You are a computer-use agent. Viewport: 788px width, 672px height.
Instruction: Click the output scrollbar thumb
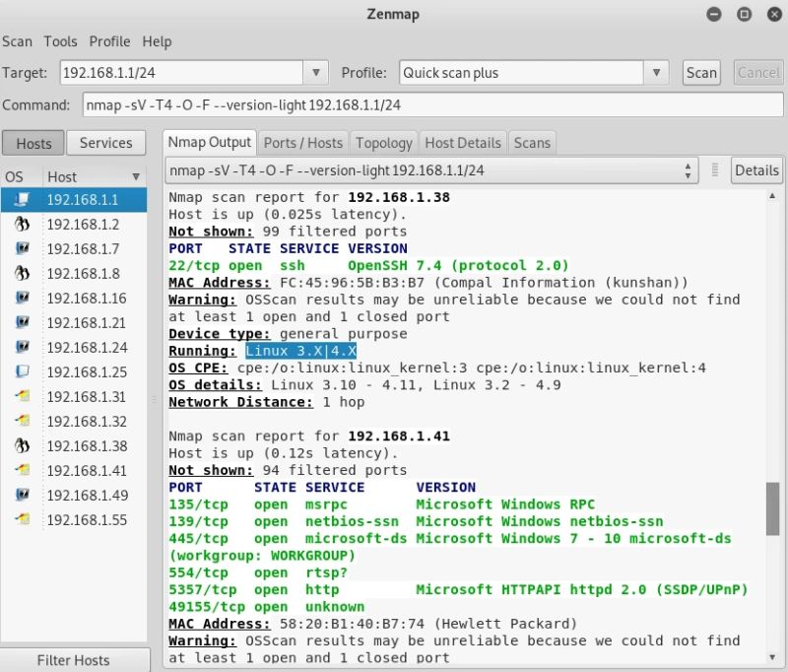(772, 509)
